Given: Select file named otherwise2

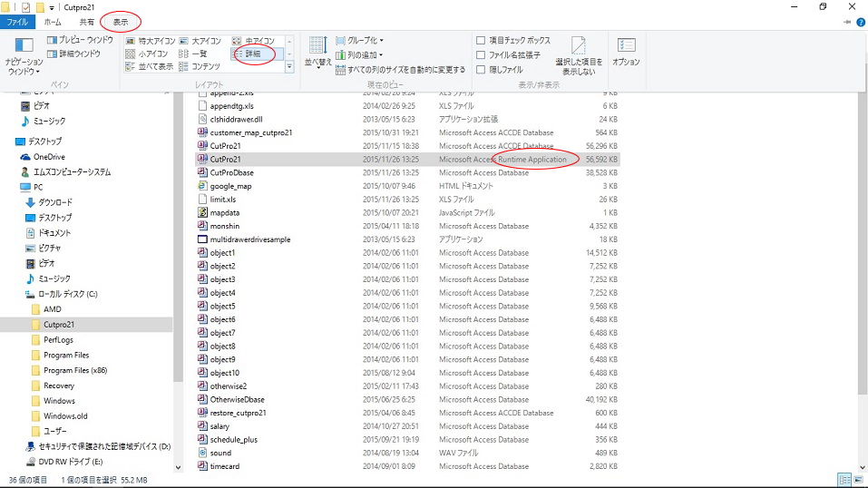Looking at the screenshot, I should (228, 386).
